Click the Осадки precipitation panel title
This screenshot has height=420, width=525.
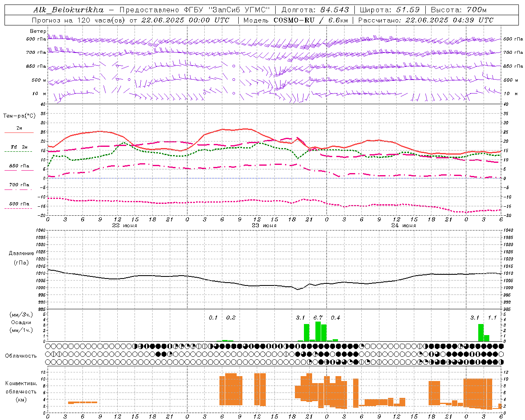click(x=21, y=322)
